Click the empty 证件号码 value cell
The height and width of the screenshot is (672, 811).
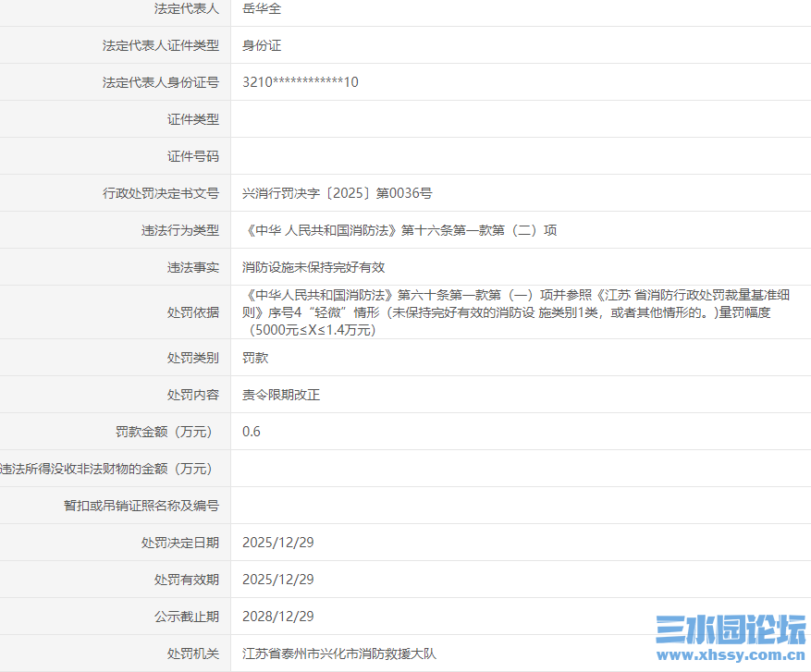[370, 155]
